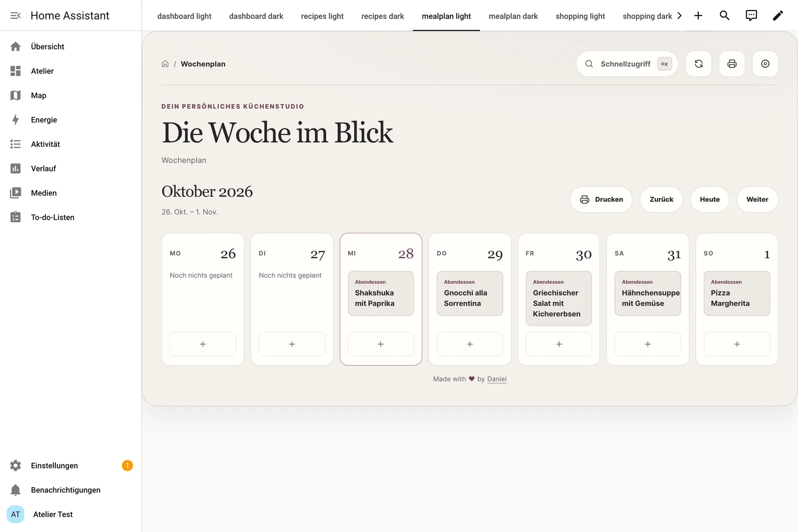The image size is (798, 532).
Task: Open the Atelier dashboard icon
Action: 15,71
